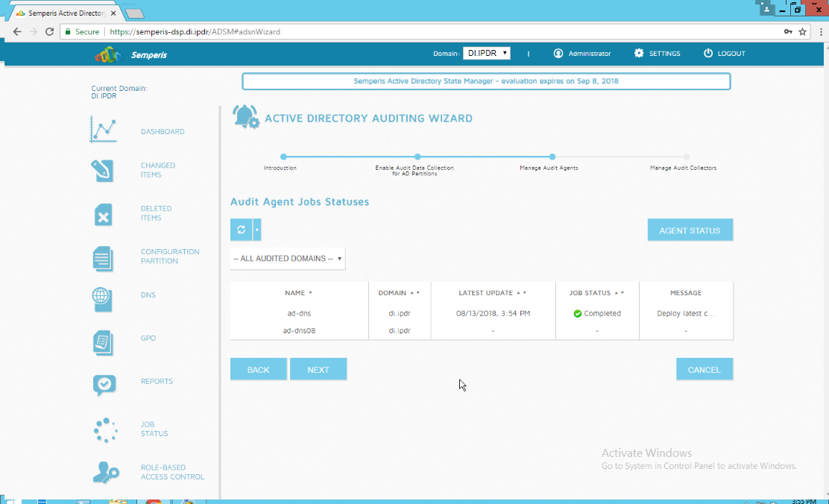829x504 pixels.
Task: Open Role-Based Access Control icon
Action: [105, 473]
